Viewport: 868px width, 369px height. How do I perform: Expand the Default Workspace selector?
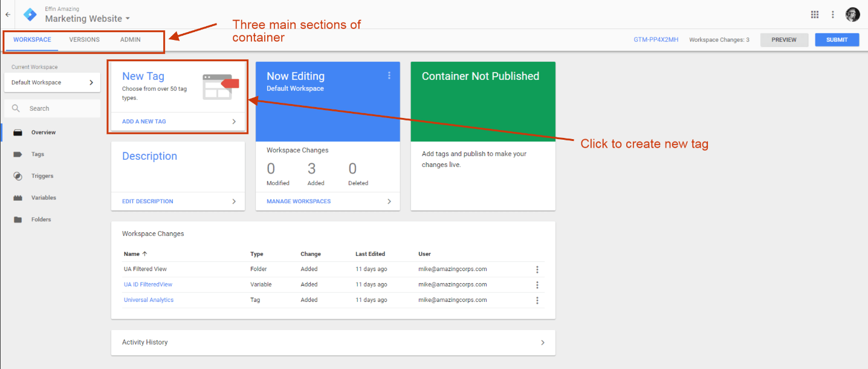click(x=52, y=82)
